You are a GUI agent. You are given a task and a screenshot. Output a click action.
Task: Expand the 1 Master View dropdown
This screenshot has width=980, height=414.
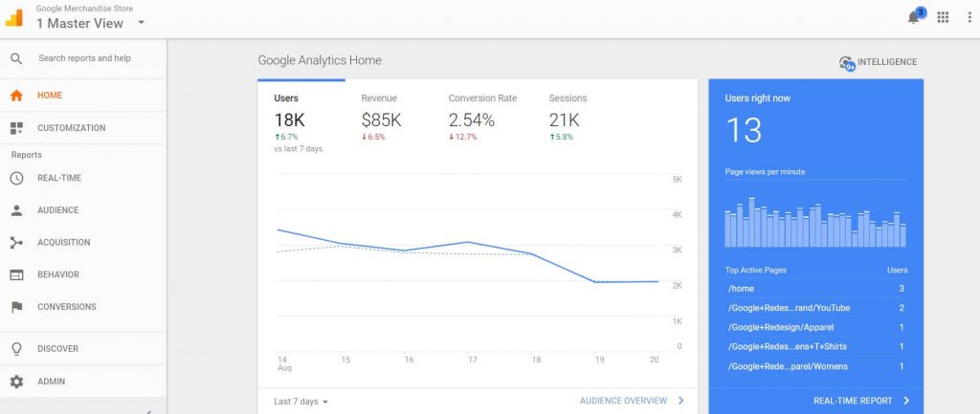tap(142, 23)
